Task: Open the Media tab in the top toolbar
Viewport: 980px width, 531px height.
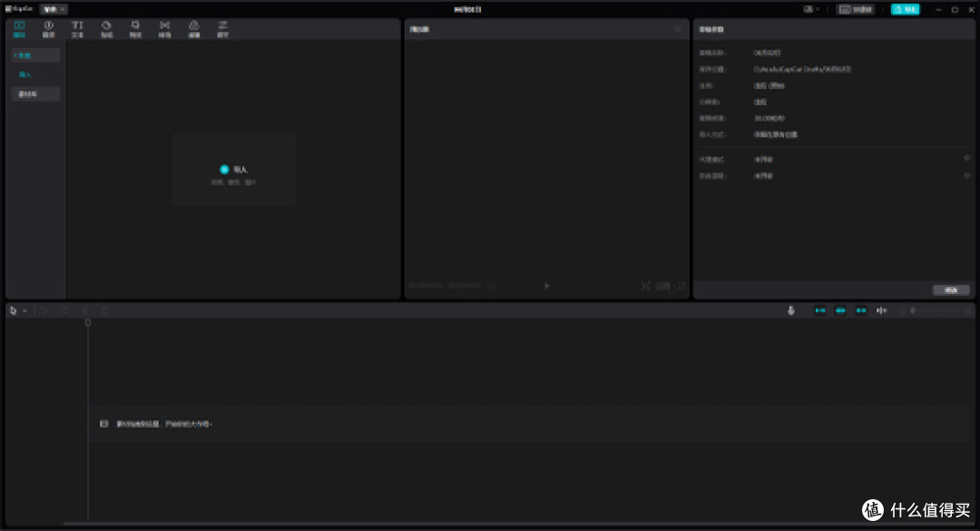Action: (19, 29)
